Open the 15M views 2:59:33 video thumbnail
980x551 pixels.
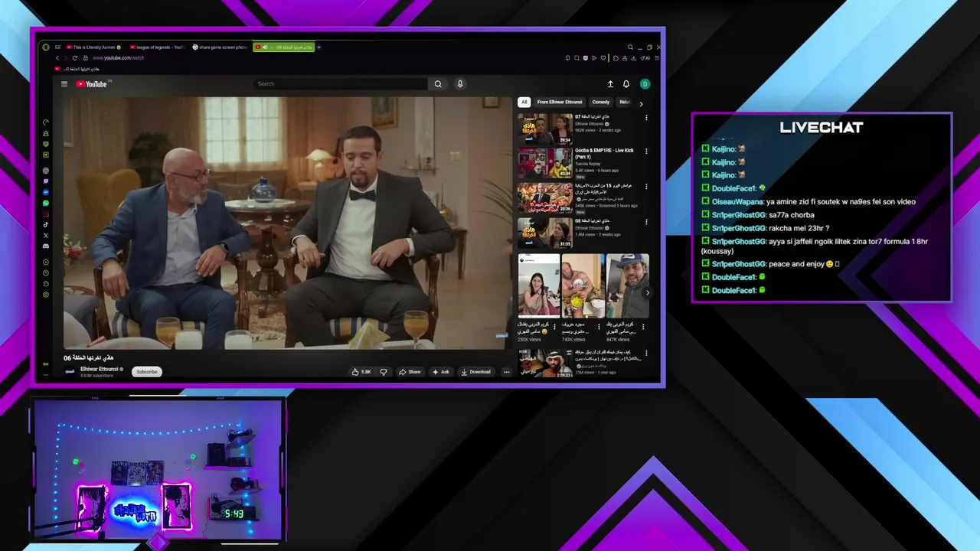pyautogui.click(x=545, y=363)
